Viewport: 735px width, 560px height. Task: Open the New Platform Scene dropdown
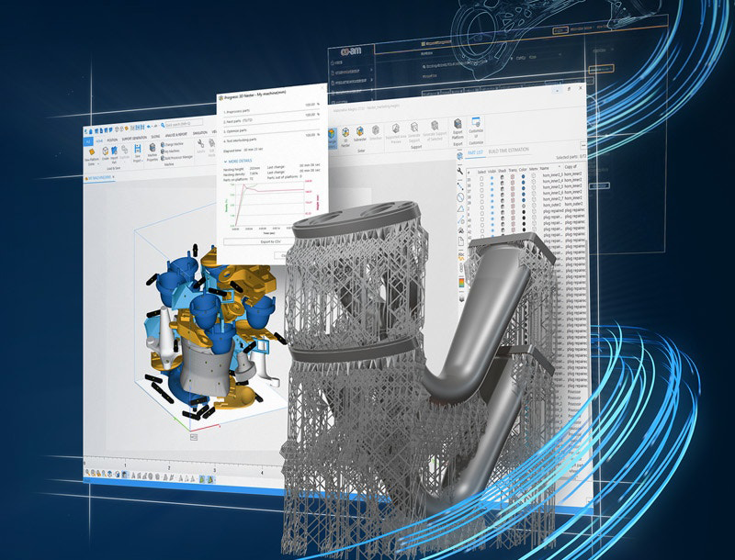[x=98, y=163]
